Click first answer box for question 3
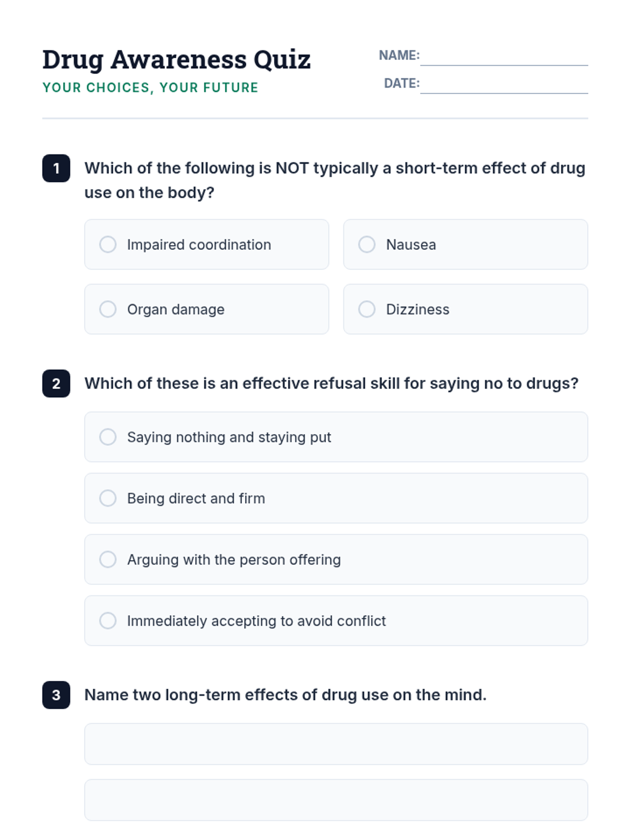The height and width of the screenshot is (840, 630). 336,744
